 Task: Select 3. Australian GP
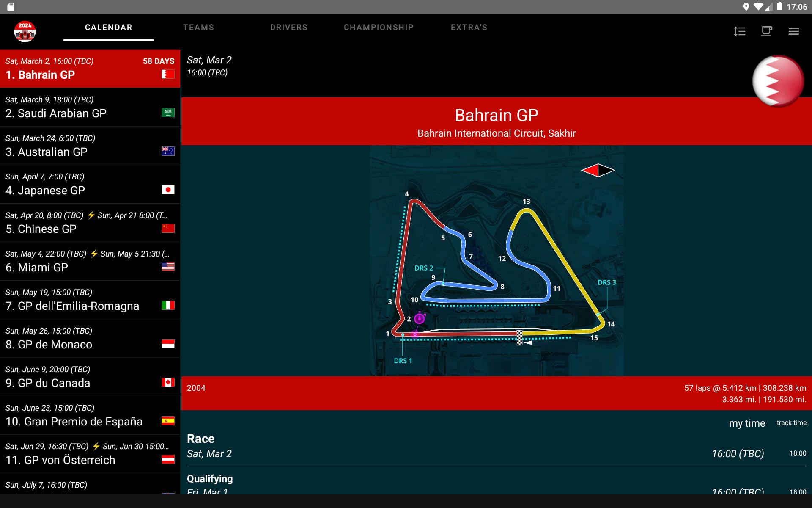click(90, 146)
